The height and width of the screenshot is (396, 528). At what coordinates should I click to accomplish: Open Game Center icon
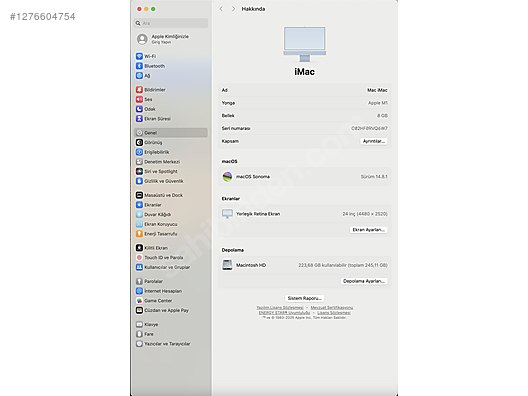(x=139, y=301)
